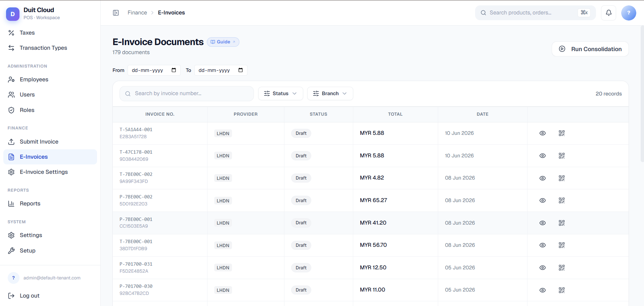Click the LHDN badge for P-701700-030
The width and height of the screenshot is (644, 306).
pos(223,290)
